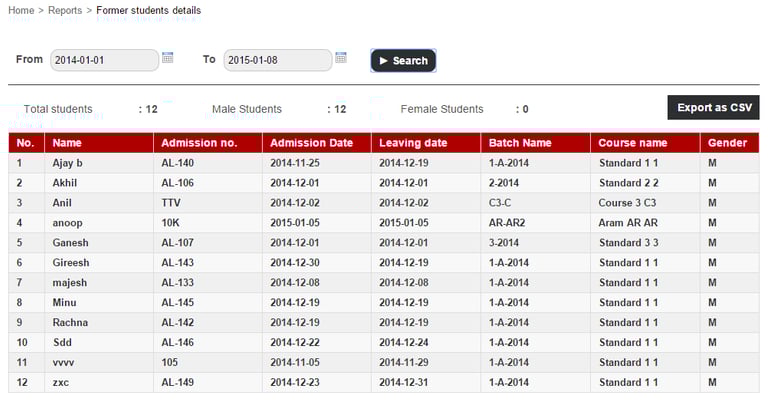
Task: Select the zxc student row
Action: tap(384, 382)
